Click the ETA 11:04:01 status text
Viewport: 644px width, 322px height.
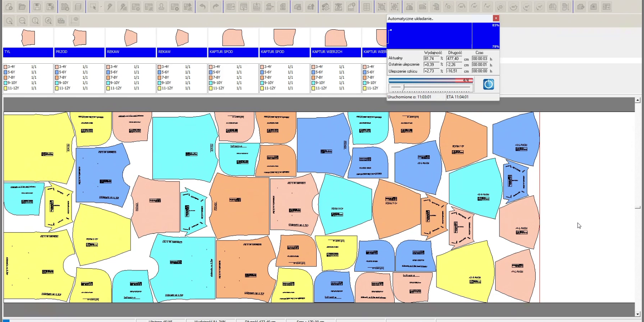pos(458,97)
